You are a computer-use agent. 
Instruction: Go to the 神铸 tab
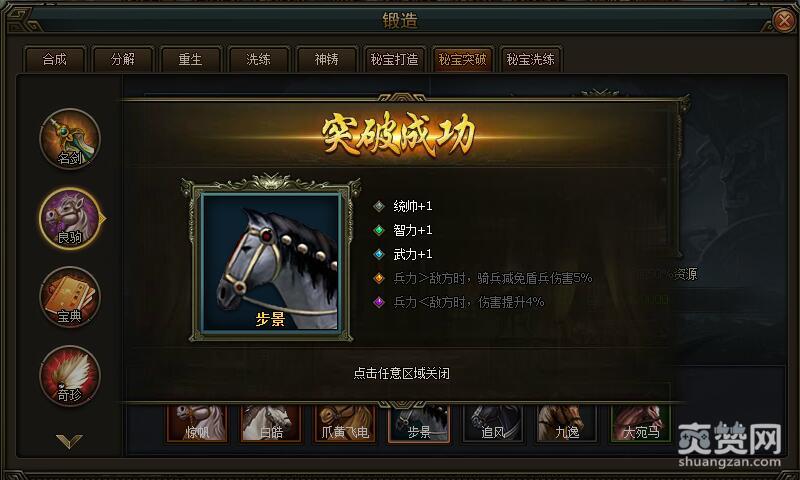tap(327, 59)
